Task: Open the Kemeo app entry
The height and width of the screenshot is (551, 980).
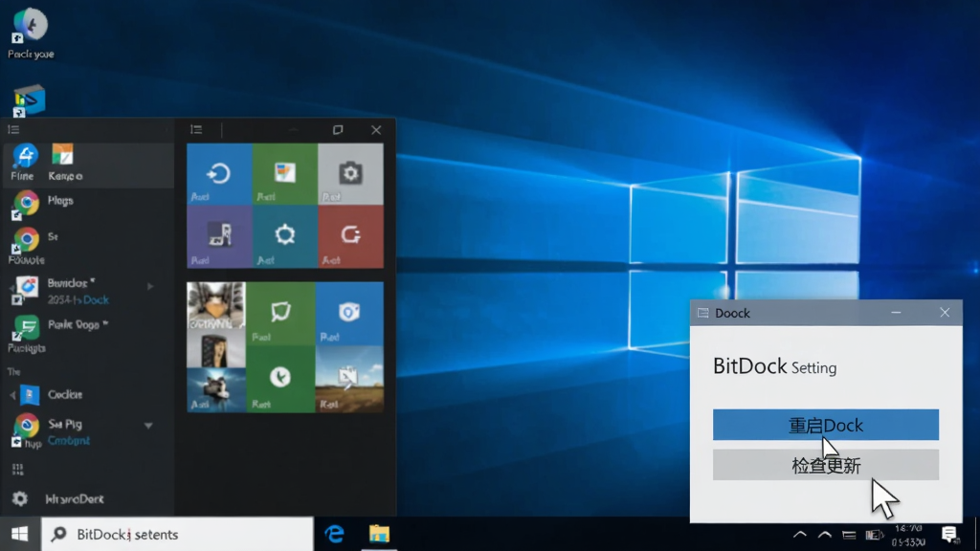Action: 64,163
